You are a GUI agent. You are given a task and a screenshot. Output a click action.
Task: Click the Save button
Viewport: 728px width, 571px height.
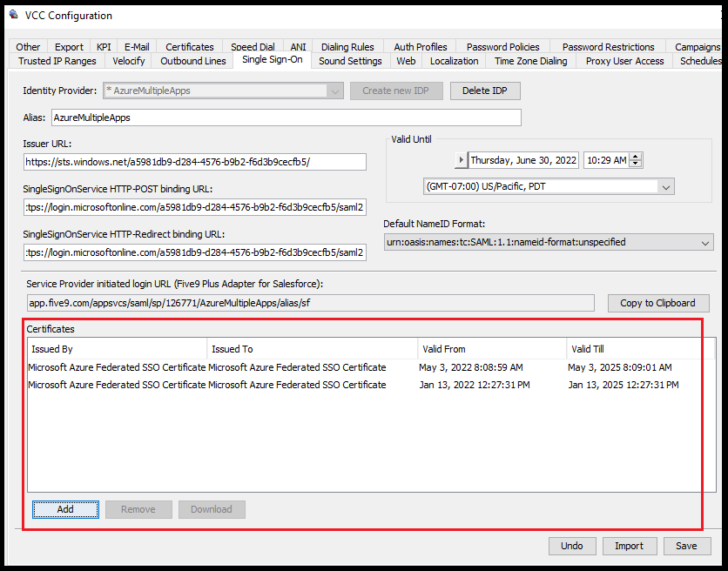(x=686, y=546)
